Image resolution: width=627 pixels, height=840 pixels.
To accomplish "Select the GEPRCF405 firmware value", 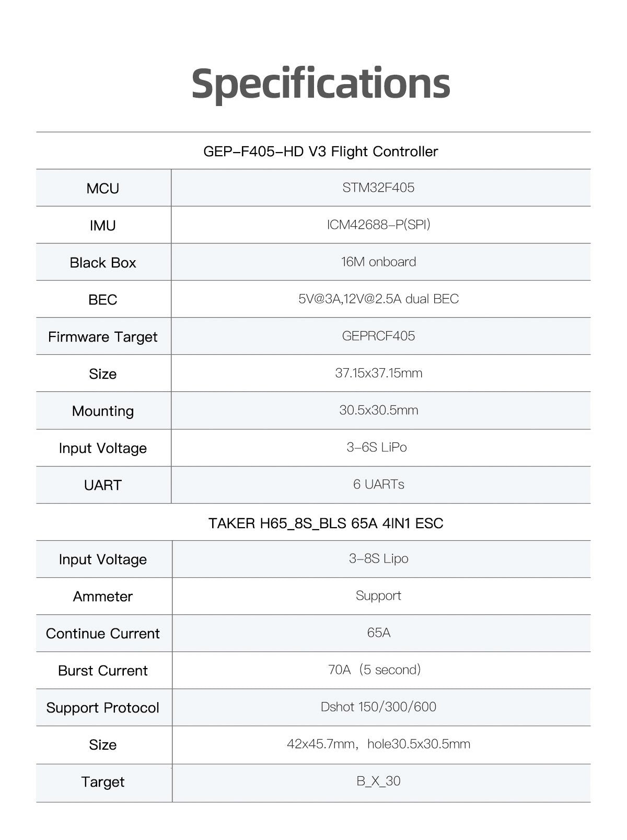I will tap(378, 336).
